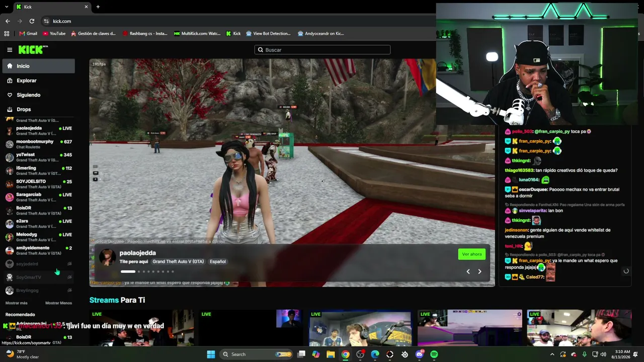
Task: Open SOYJOELSITO channel in sidebar
Action: (x=39, y=184)
